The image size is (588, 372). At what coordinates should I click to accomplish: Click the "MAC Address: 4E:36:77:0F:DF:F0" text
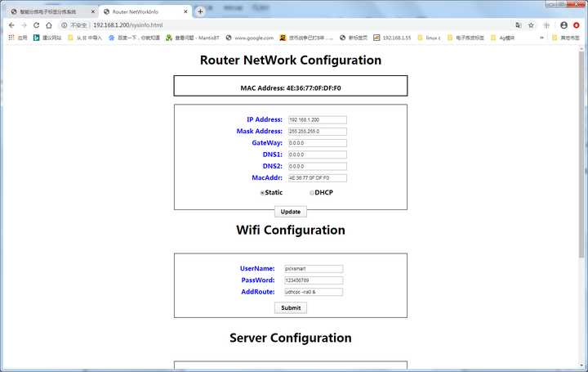pos(291,88)
